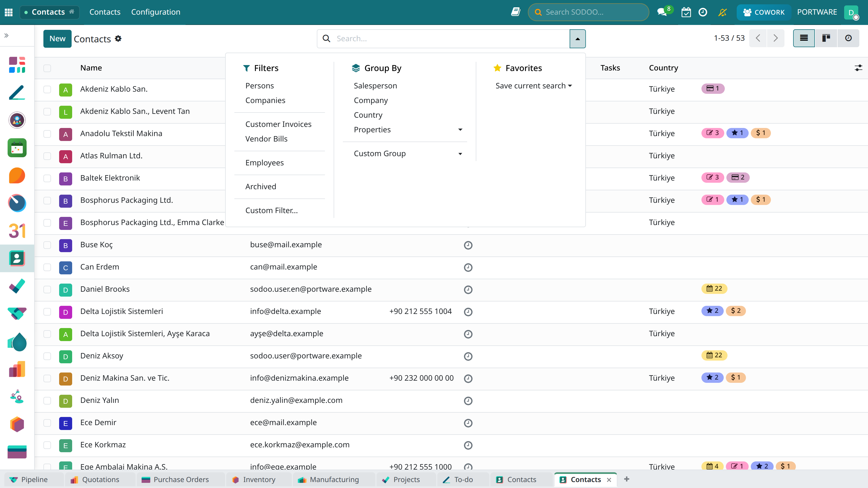Open the calendar check icon in top bar
This screenshot has height=488, width=868.
coord(686,12)
